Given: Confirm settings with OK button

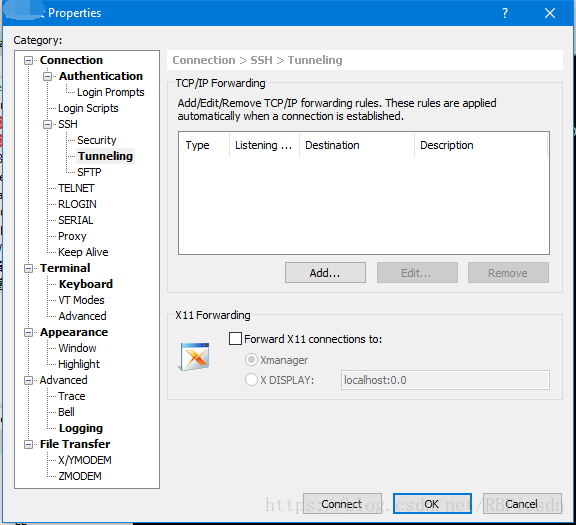Looking at the screenshot, I should point(432,504).
